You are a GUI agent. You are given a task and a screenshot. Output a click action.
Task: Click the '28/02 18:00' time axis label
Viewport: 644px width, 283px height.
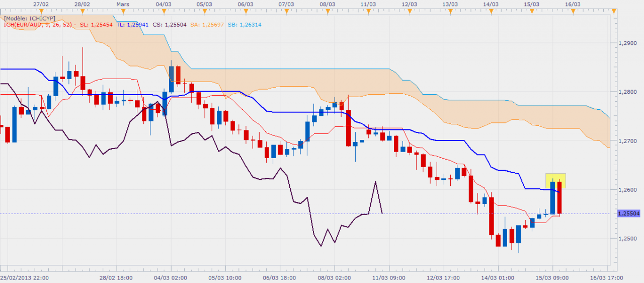click(115, 277)
